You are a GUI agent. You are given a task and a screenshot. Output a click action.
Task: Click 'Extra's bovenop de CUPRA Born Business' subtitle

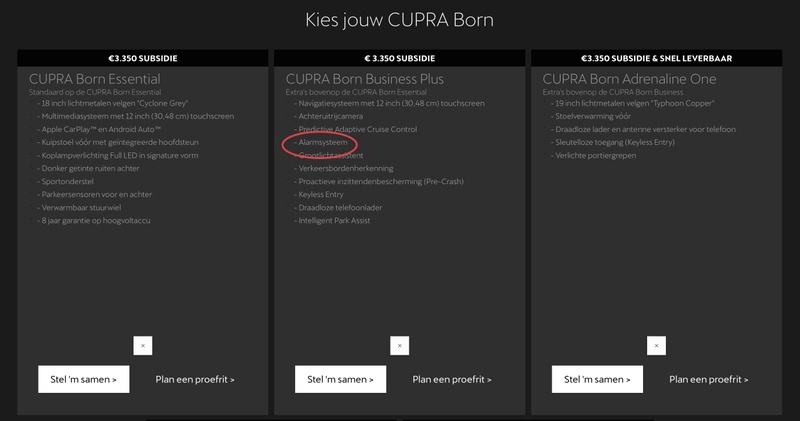coord(613,92)
